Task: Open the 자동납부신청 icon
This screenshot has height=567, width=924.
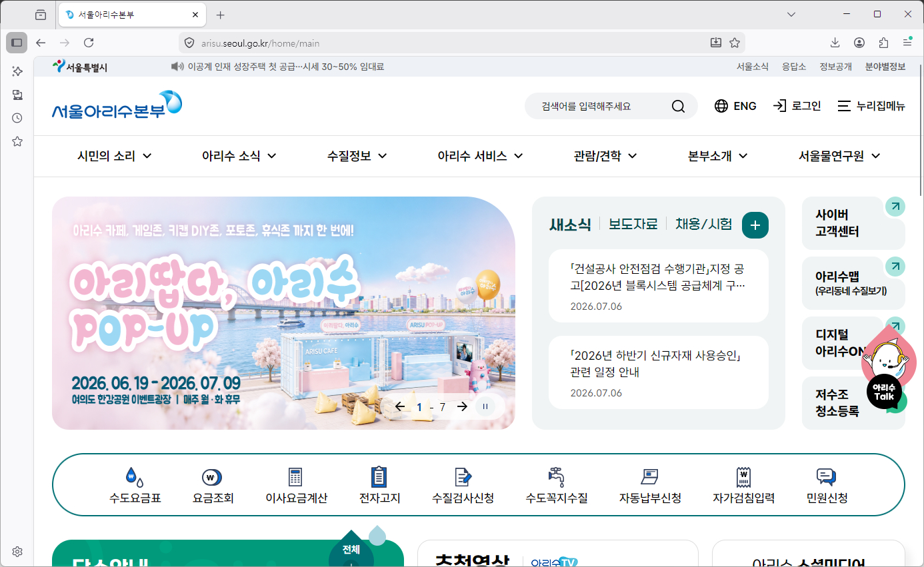Action: 649,477
